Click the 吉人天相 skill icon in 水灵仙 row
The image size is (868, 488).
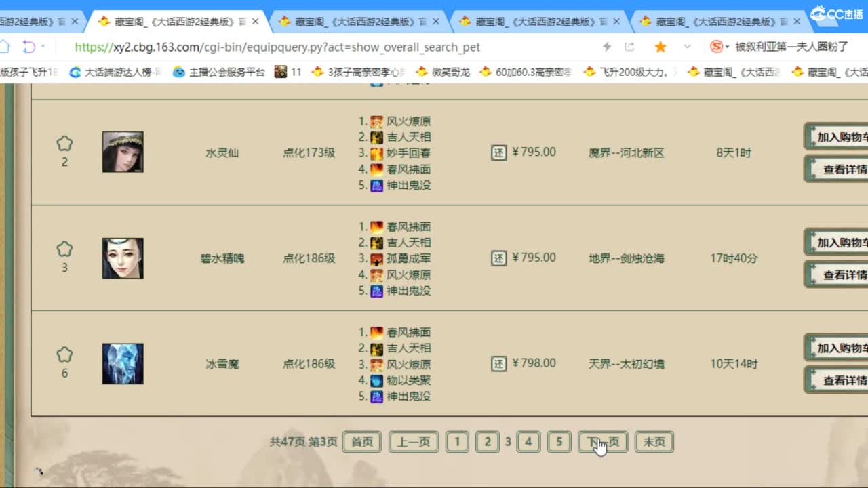[x=376, y=137]
